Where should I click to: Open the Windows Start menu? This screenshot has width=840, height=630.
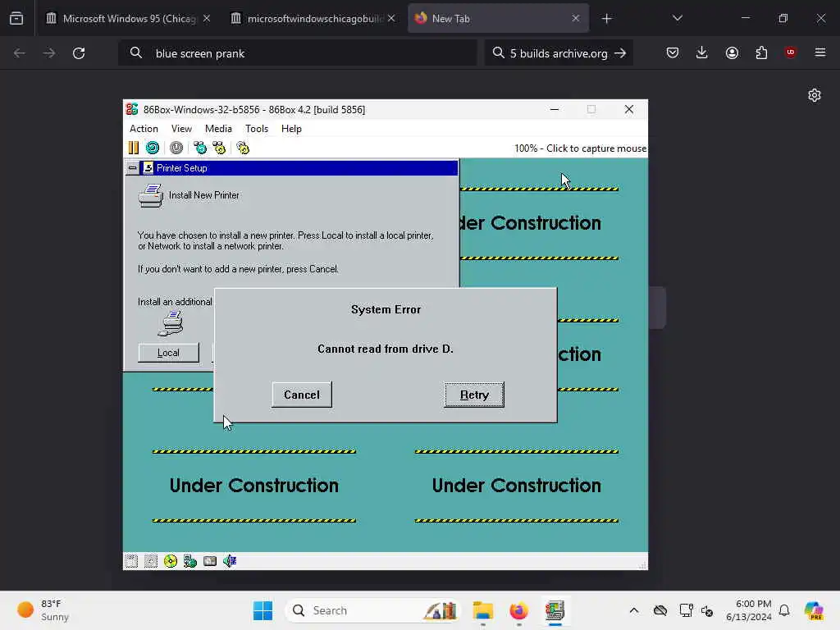(x=262, y=610)
